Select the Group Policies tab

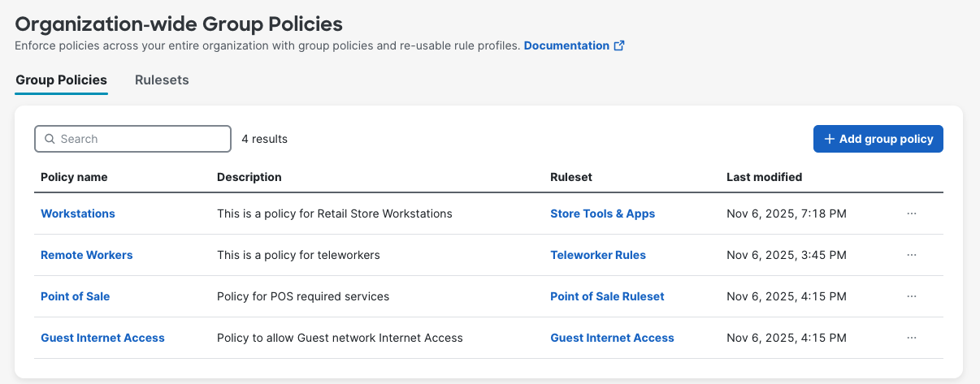coord(61,80)
